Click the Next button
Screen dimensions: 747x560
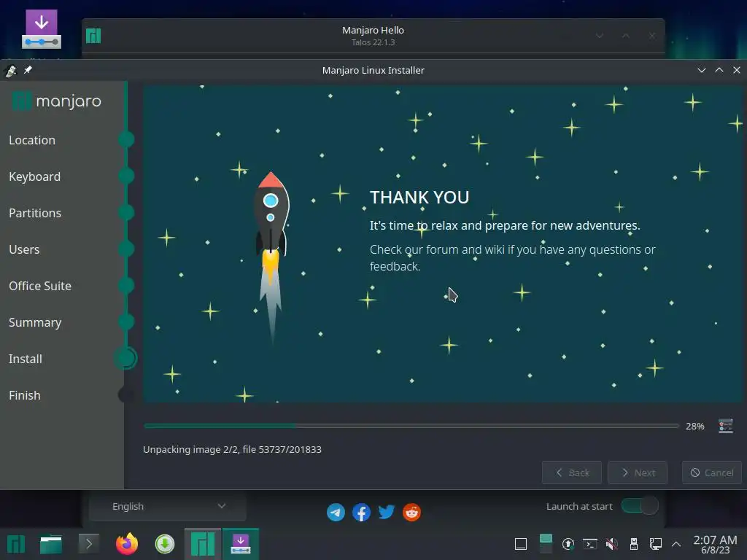[638, 472]
